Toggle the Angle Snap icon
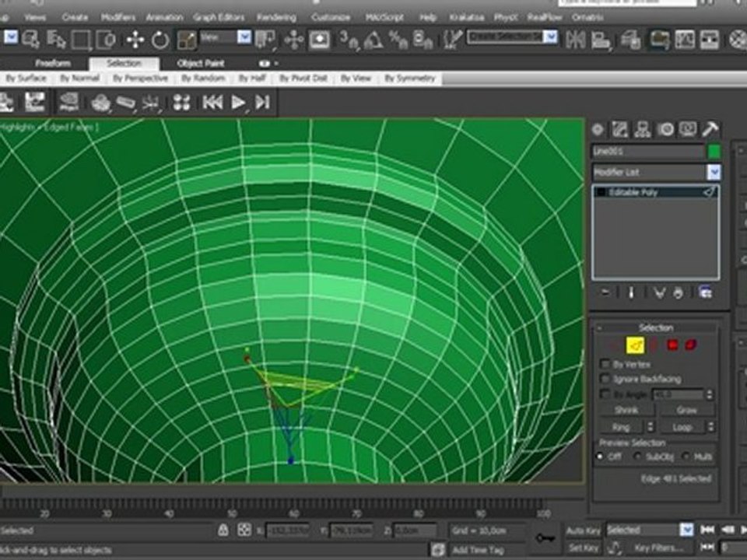 [373, 40]
